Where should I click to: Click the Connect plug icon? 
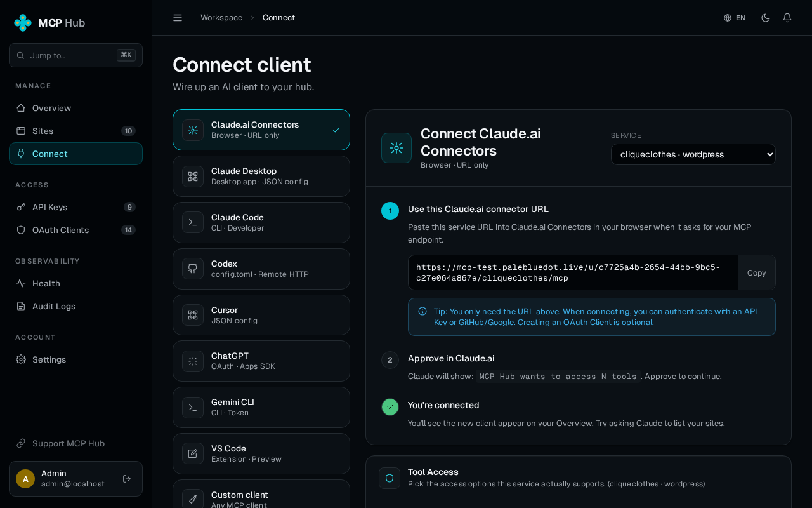[21, 154]
